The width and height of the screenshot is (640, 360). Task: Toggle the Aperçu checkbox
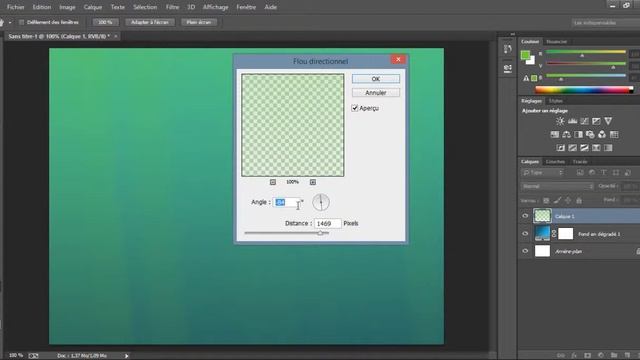coord(355,108)
